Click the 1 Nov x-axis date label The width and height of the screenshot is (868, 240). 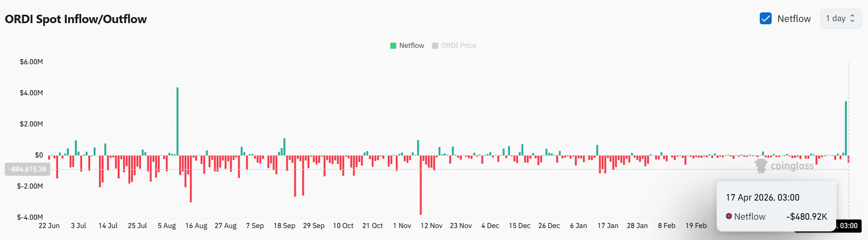(402, 226)
